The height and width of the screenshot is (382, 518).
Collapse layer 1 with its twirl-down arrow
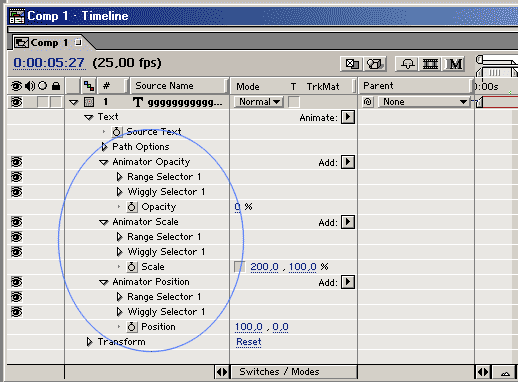74,102
